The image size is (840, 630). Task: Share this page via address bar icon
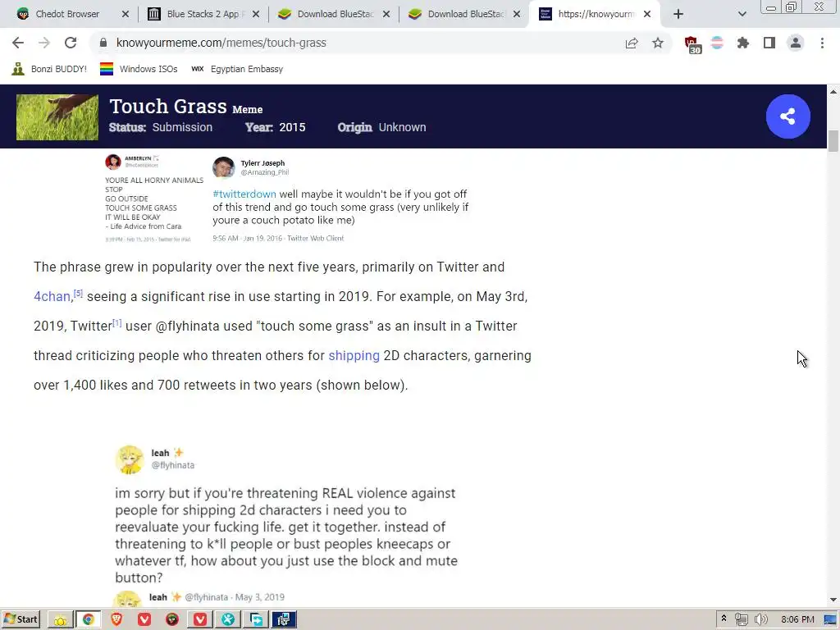point(632,43)
